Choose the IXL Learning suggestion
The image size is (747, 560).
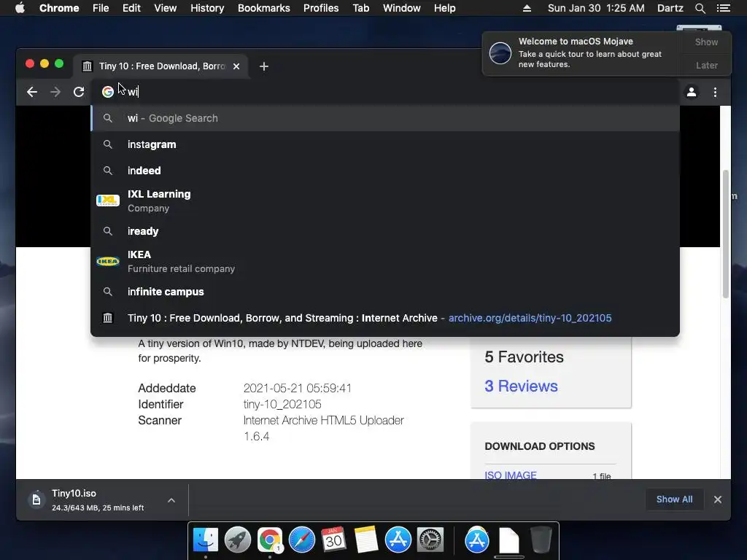coord(385,201)
